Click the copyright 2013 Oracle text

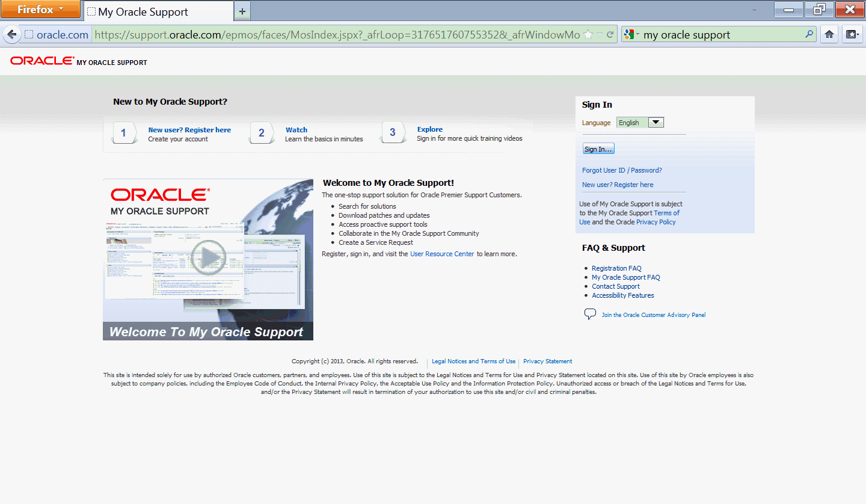[x=355, y=361]
